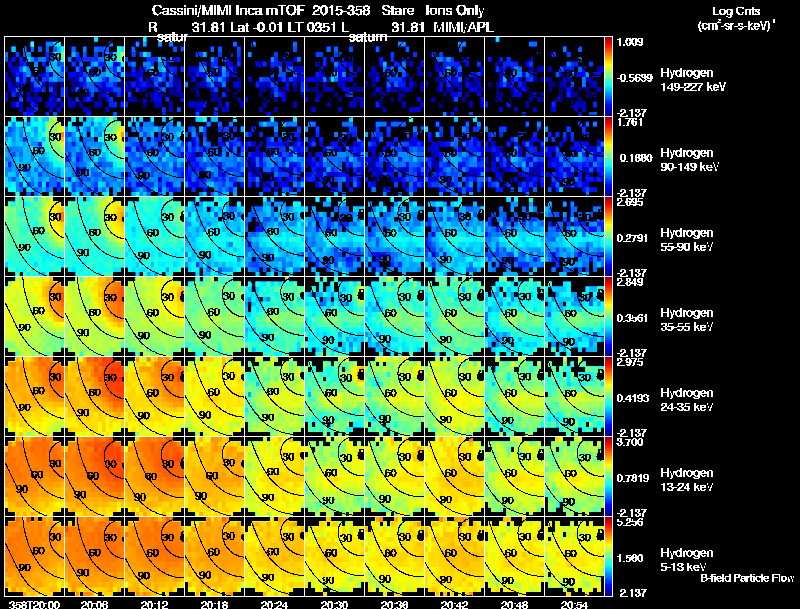Click the MIMI/APL text in the header

pyautogui.click(x=463, y=27)
